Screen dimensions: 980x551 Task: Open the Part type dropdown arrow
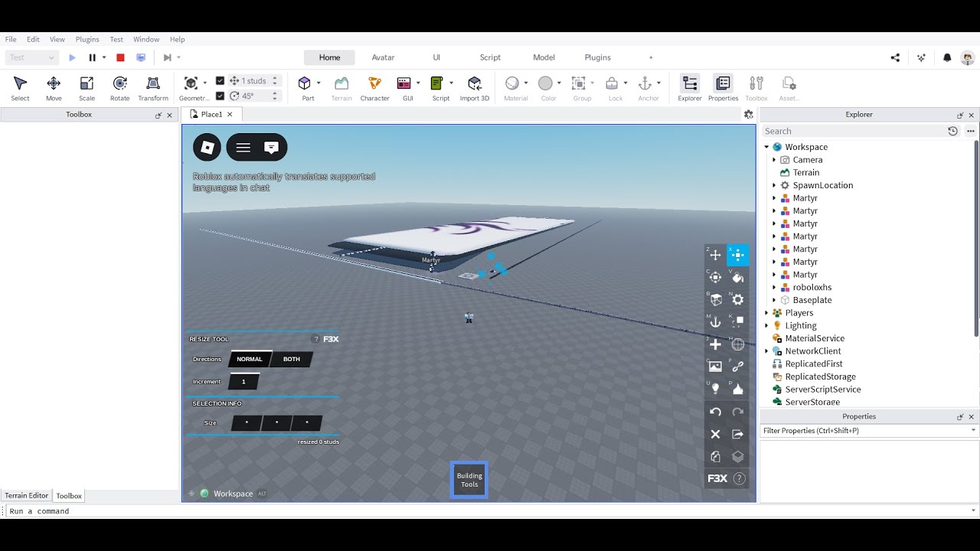pos(318,83)
